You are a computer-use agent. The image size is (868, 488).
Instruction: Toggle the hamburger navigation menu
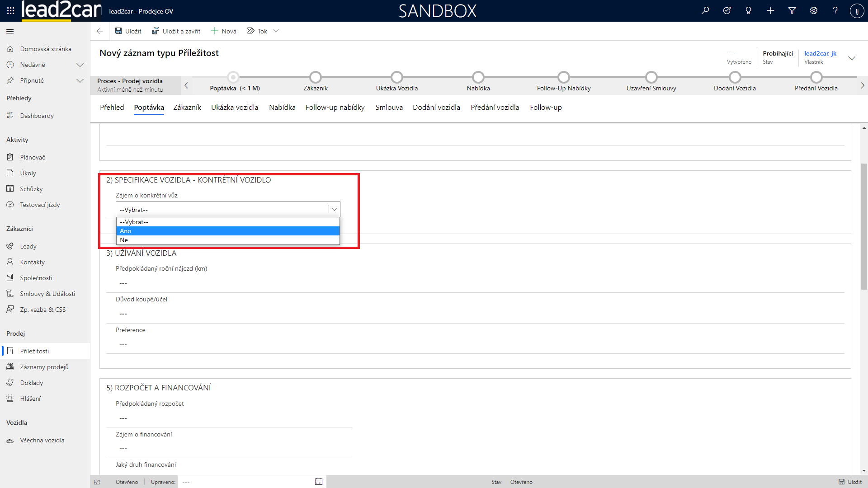click(10, 31)
